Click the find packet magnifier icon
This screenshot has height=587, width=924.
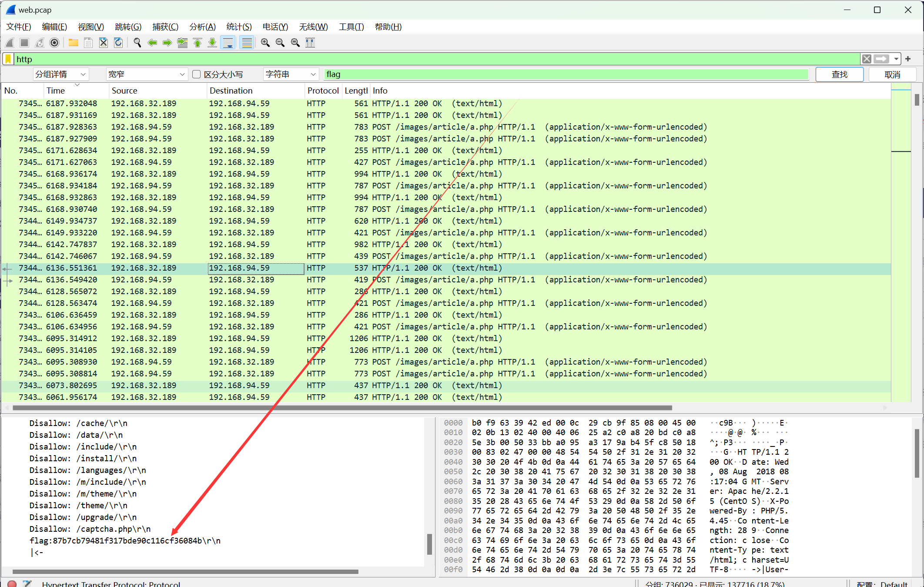(x=137, y=43)
